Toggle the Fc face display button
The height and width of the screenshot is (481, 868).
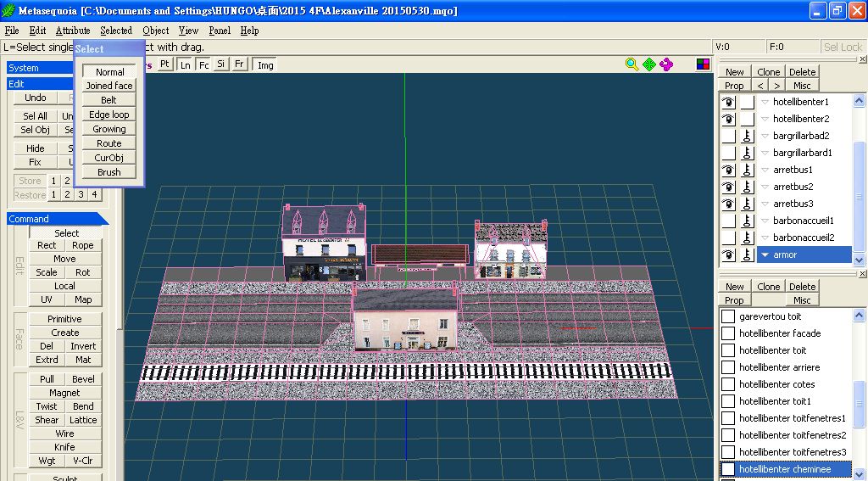point(203,64)
